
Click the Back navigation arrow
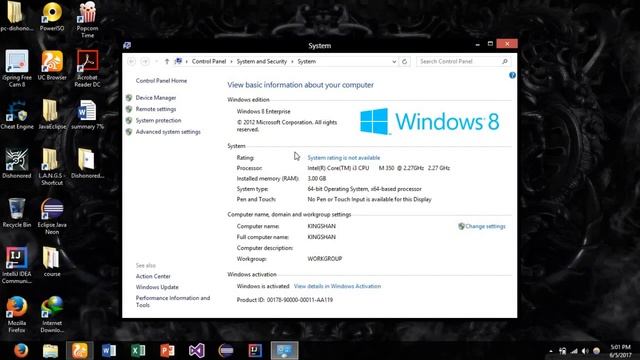coord(131,61)
